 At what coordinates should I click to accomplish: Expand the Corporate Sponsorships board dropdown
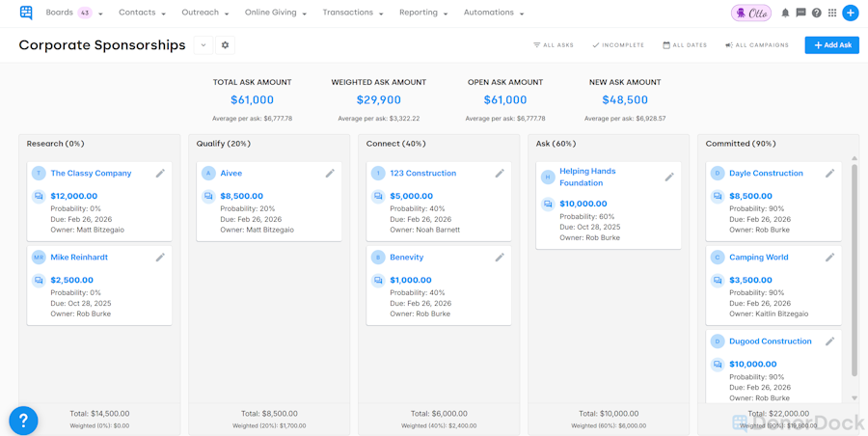point(203,45)
